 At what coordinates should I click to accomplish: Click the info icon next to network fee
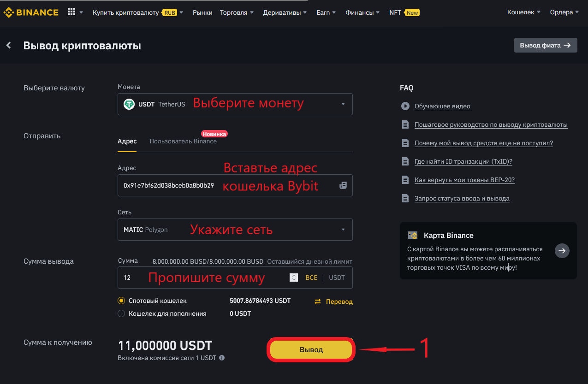[x=222, y=358]
